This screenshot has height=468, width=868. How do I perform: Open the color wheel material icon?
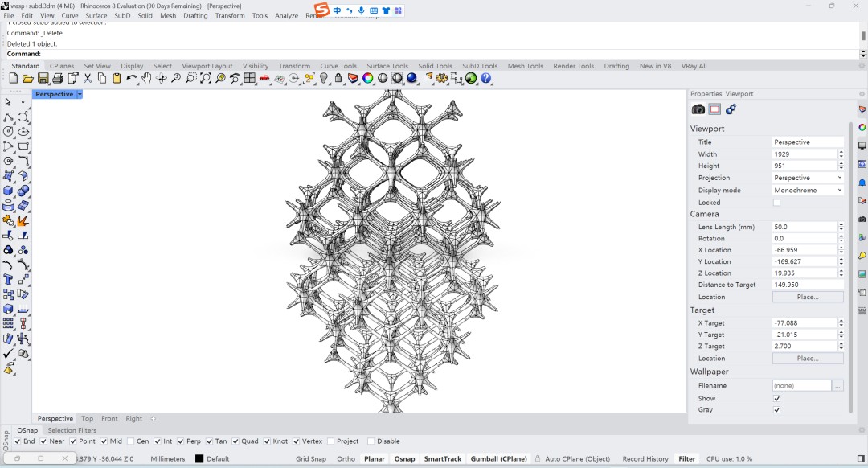click(367, 79)
